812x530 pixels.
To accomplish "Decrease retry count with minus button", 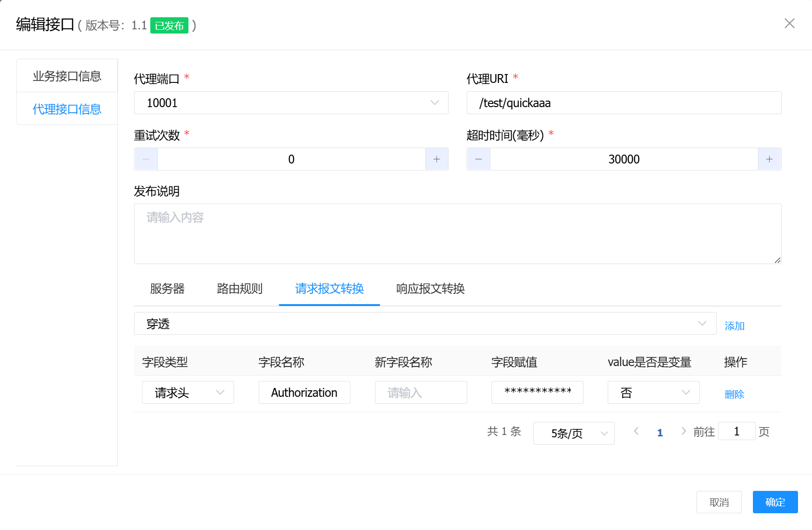I will coord(146,159).
